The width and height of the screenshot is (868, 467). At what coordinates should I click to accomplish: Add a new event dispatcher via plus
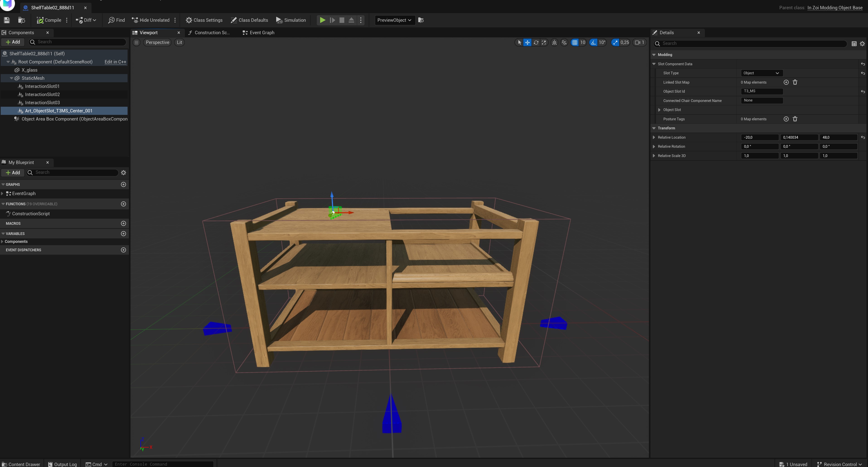point(123,250)
